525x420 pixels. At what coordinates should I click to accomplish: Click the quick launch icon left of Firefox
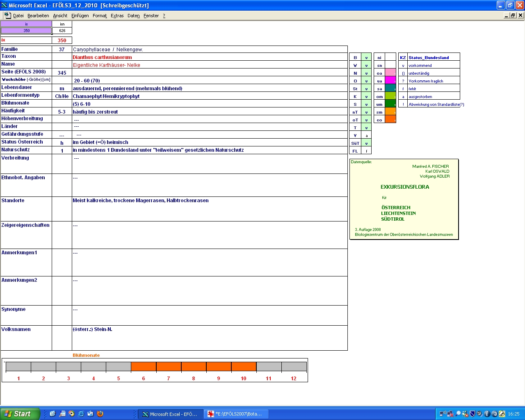(90, 414)
